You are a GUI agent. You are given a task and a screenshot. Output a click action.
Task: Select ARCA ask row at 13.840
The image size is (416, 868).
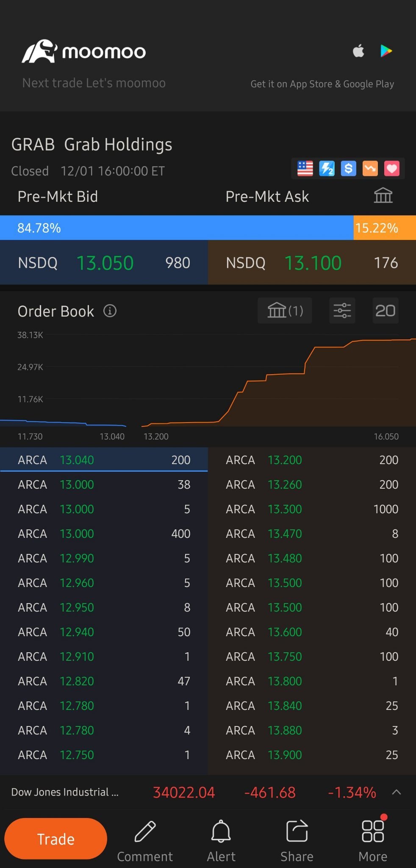pyautogui.click(x=312, y=706)
